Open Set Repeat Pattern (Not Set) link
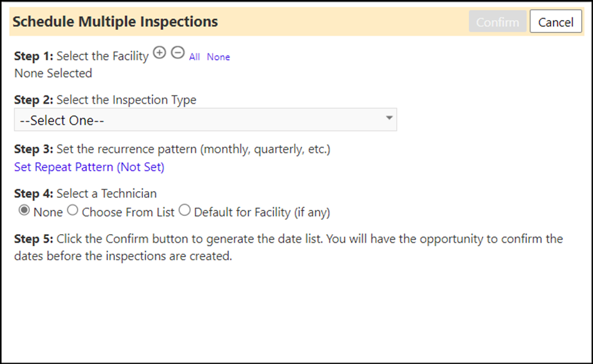 (89, 167)
